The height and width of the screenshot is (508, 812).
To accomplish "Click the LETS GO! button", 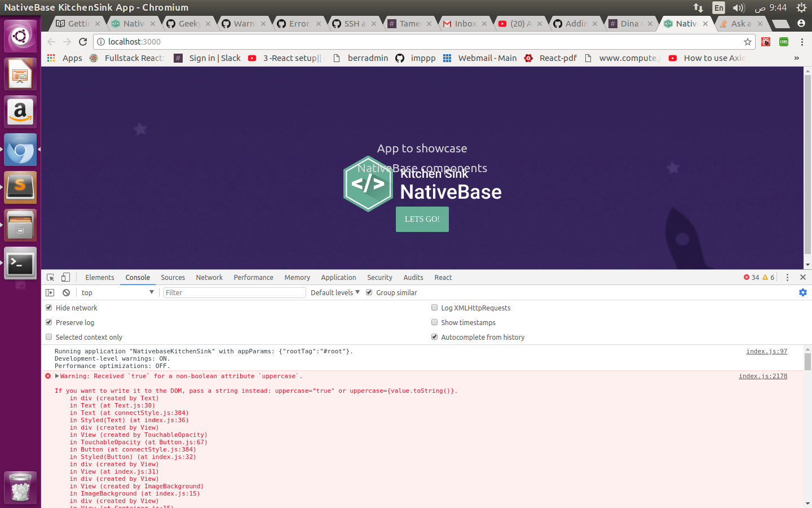I will click(x=422, y=219).
